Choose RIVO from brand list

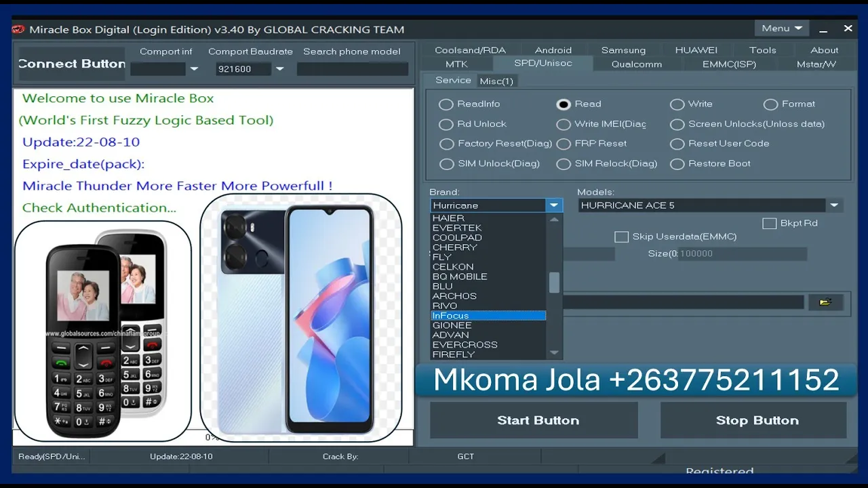click(x=488, y=306)
